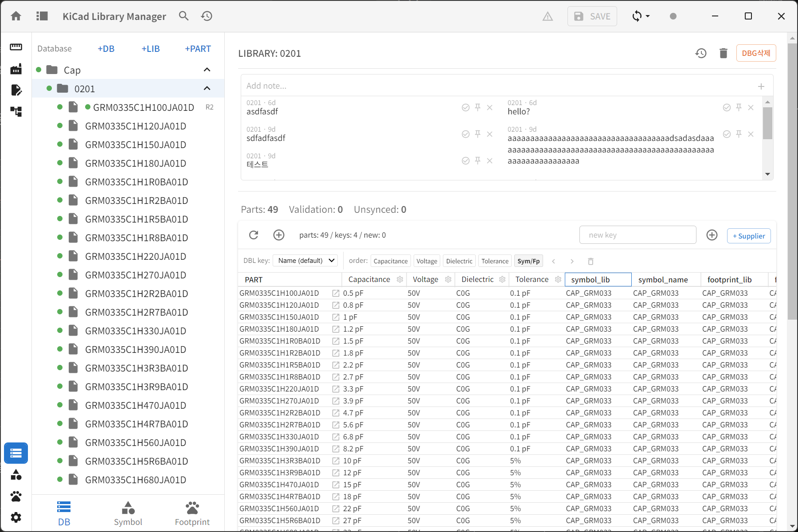
Task: Click the Capacitance column gear icon
Action: 400,279
